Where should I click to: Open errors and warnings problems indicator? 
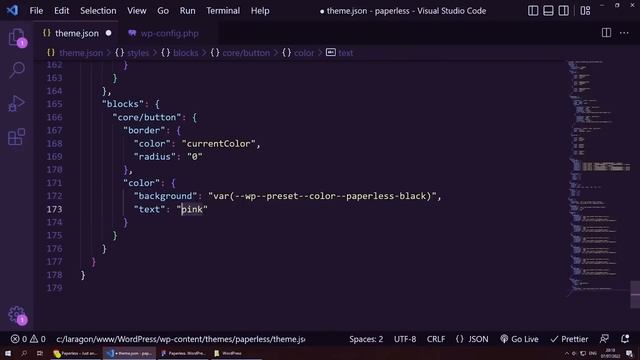tap(28, 339)
